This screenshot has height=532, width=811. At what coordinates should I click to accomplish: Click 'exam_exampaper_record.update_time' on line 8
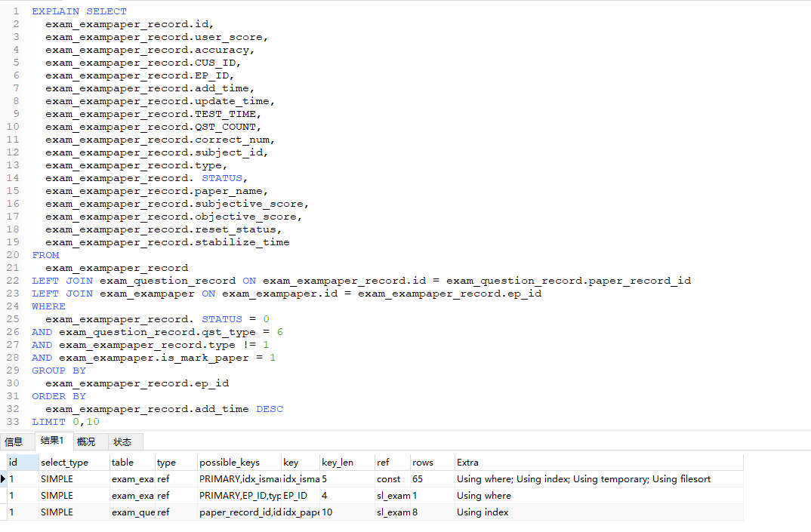157,101
